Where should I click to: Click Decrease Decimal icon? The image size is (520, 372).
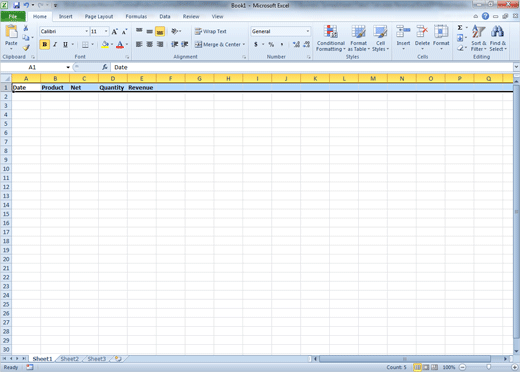(x=307, y=44)
